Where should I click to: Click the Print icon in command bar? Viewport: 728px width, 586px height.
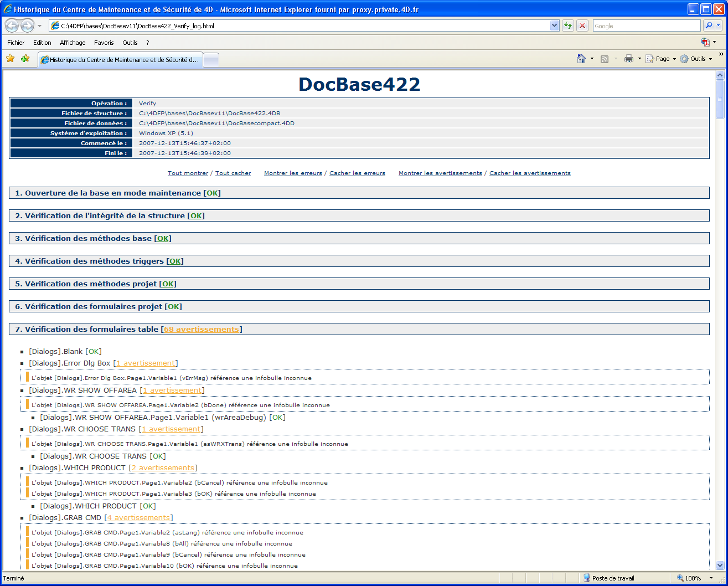click(x=628, y=59)
